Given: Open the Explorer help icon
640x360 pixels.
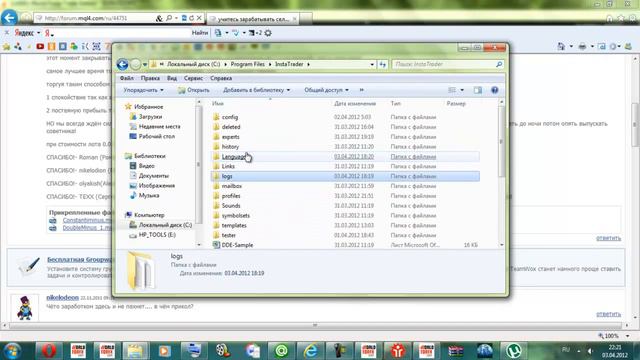Looking at the screenshot, I should point(495,90).
